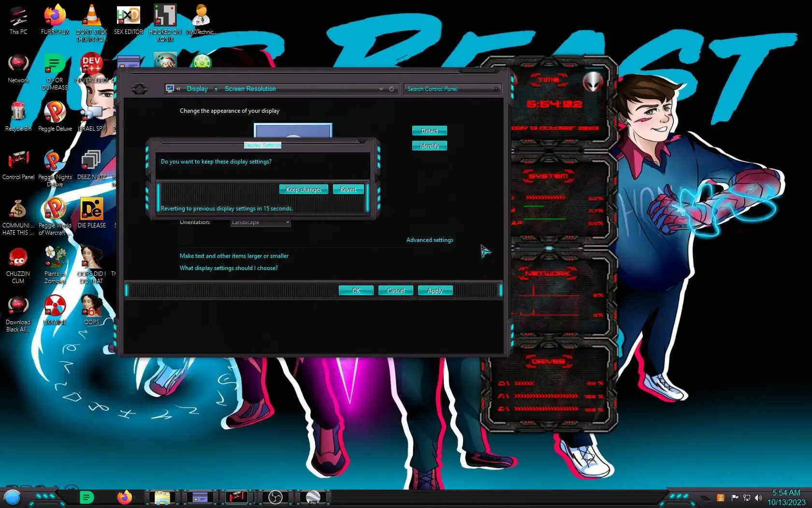Focus the Search Control Panel field
Viewport: 812px width, 508px height.
(452, 89)
